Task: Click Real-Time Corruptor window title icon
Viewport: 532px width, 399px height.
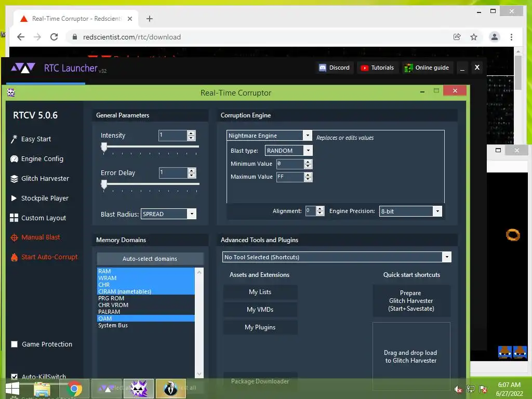Action: coord(11,92)
